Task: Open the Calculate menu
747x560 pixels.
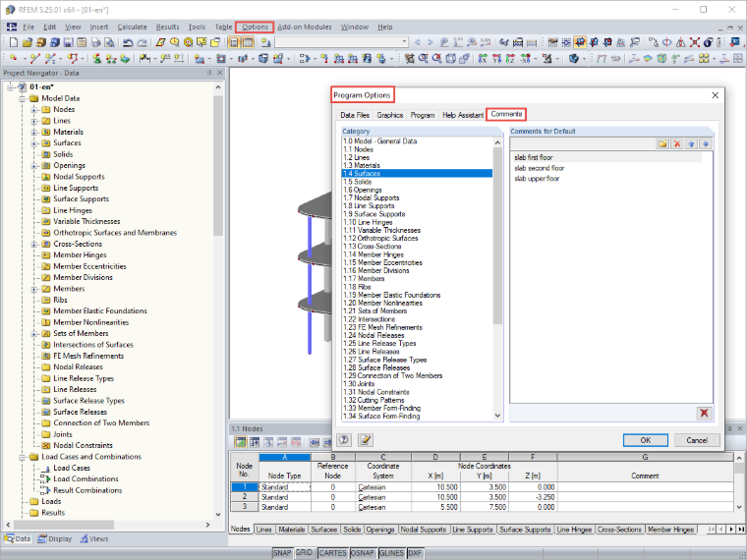Action: point(132,28)
